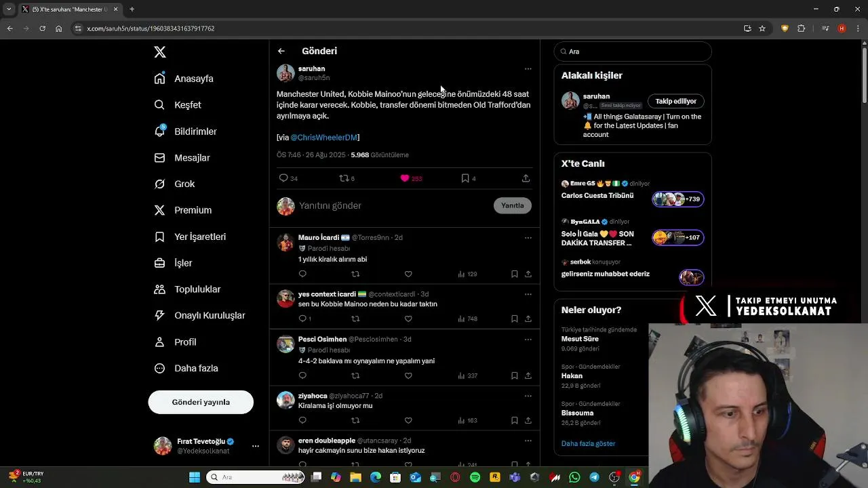Image resolution: width=868 pixels, height=488 pixels.
Task: Share Mauro İcardi comment
Action: pos(528,274)
